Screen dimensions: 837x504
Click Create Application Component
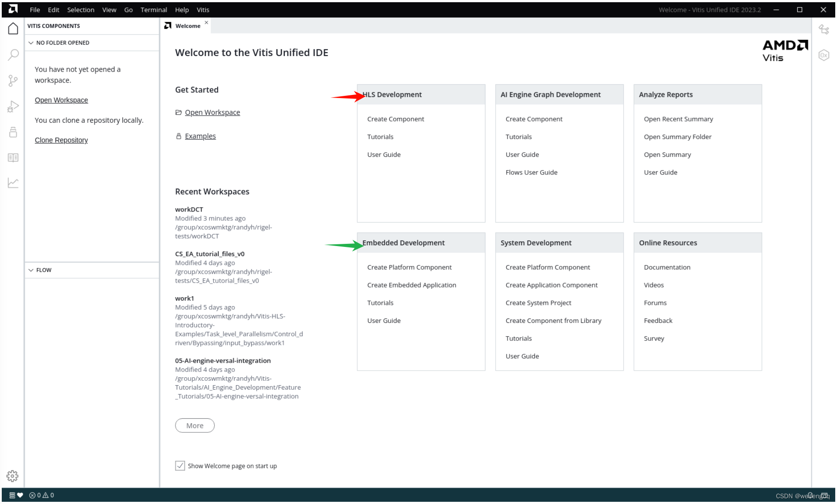(x=552, y=285)
